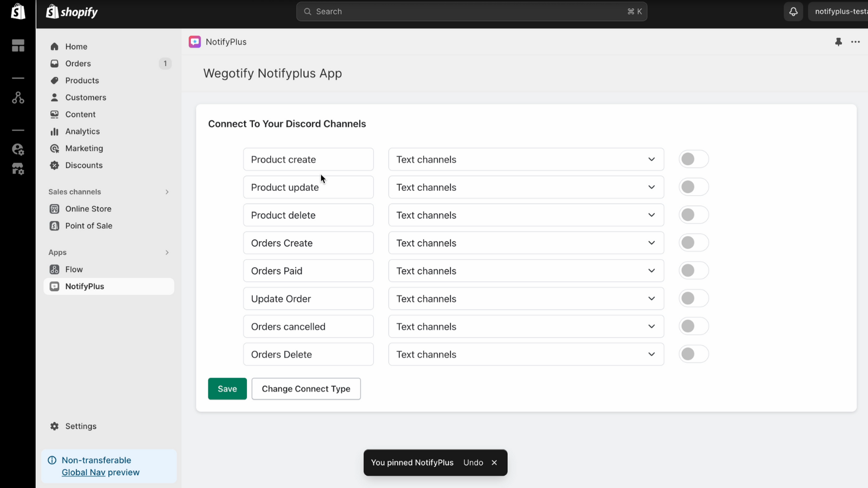868x488 pixels.
Task: Click the info icon in the Non-transferable notice
Action: tap(52, 460)
